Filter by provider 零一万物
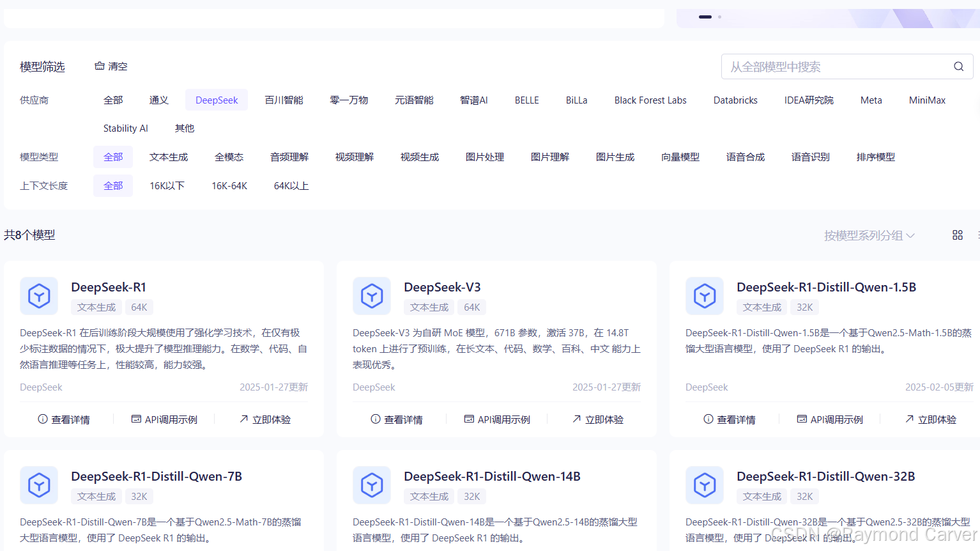The height and width of the screenshot is (551, 980). point(349,100)
